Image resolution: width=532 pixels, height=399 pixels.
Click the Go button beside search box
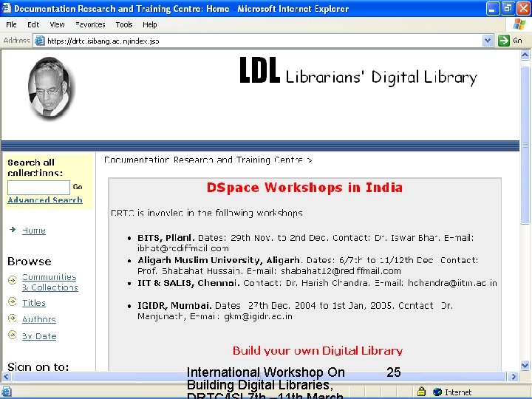coord(78,187)
